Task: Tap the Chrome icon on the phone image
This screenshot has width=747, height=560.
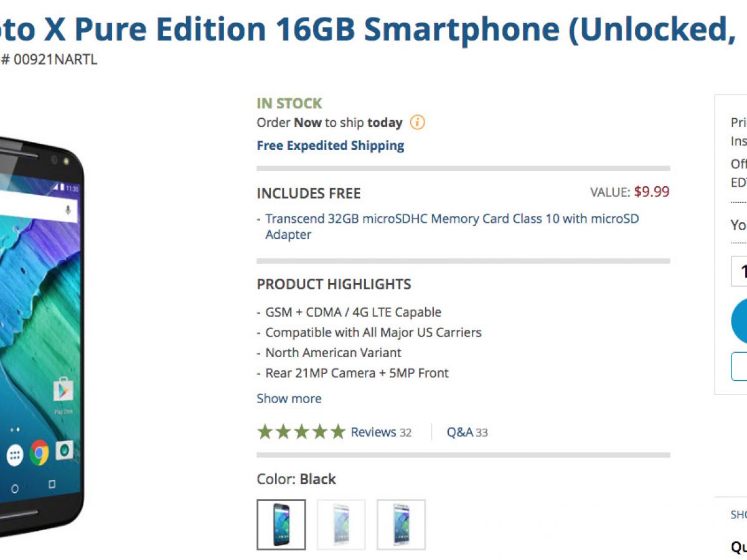Action: pyautogui.click(x=39, y=452)
